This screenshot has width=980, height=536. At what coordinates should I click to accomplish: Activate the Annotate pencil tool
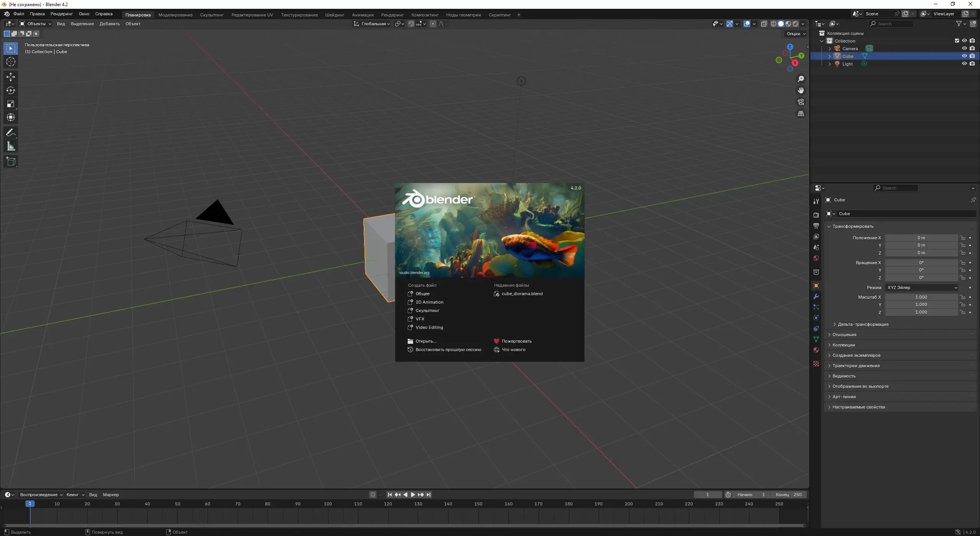click(x=11, y=133)
